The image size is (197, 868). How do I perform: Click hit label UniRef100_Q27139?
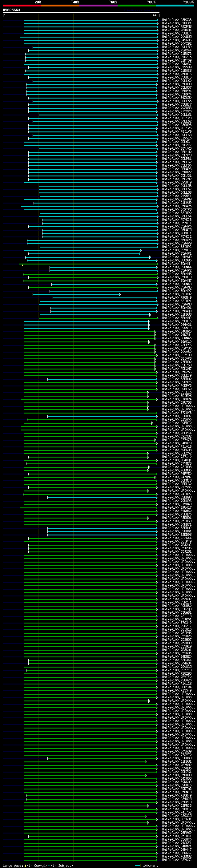click(177, 355)
